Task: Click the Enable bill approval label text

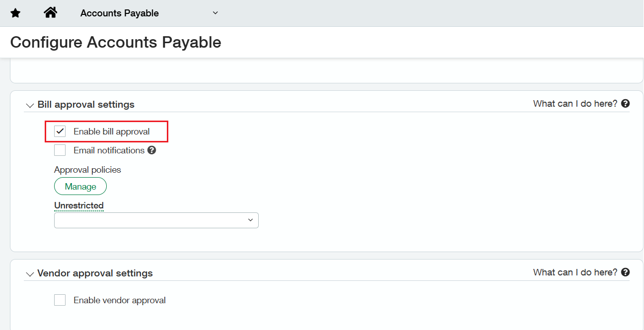Action: 112,132
